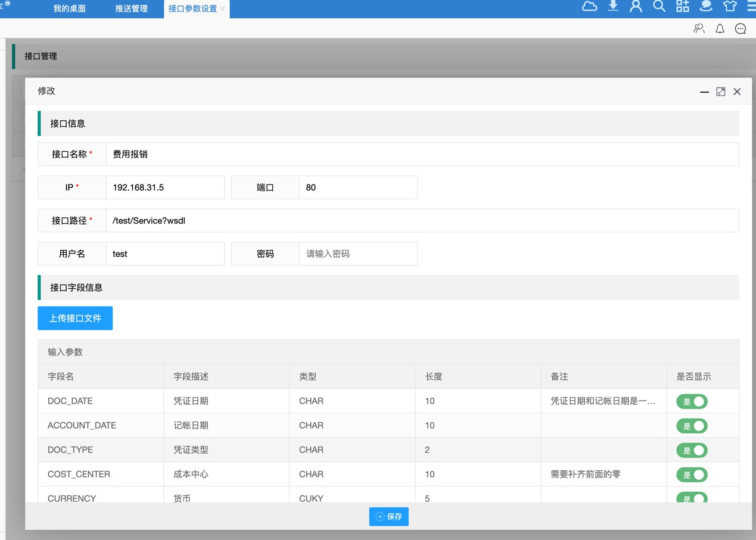The width and height of the screenshot is (756, 540).
Task: Click the 接口名称 input field
Action: [422, 154]
